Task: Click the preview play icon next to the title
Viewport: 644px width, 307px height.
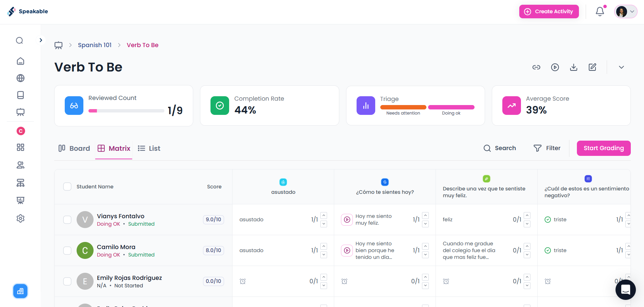Action: click(555, 67)
